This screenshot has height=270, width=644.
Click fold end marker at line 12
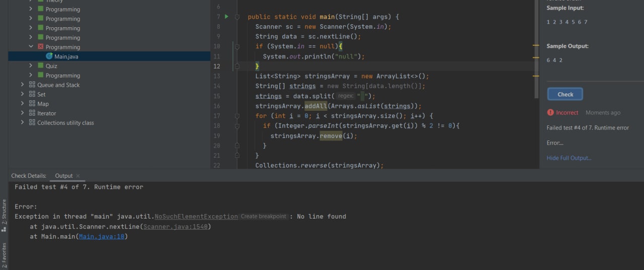pos(237,66)
